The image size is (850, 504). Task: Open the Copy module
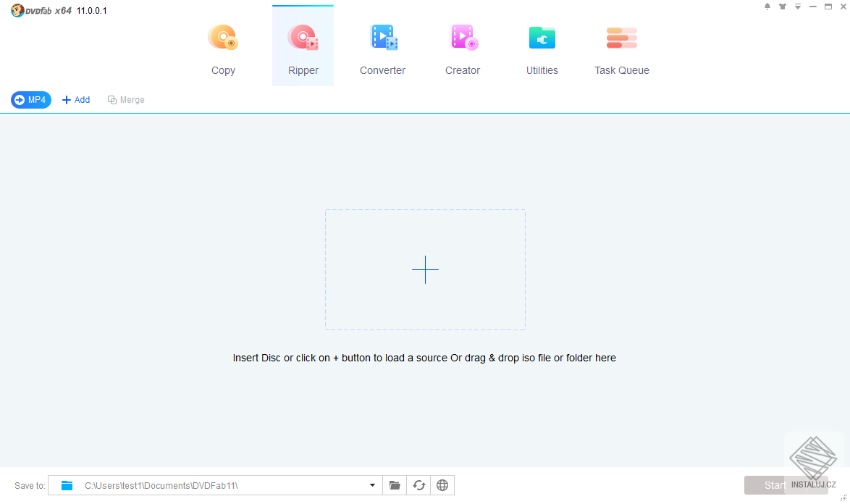pos(223,49)
